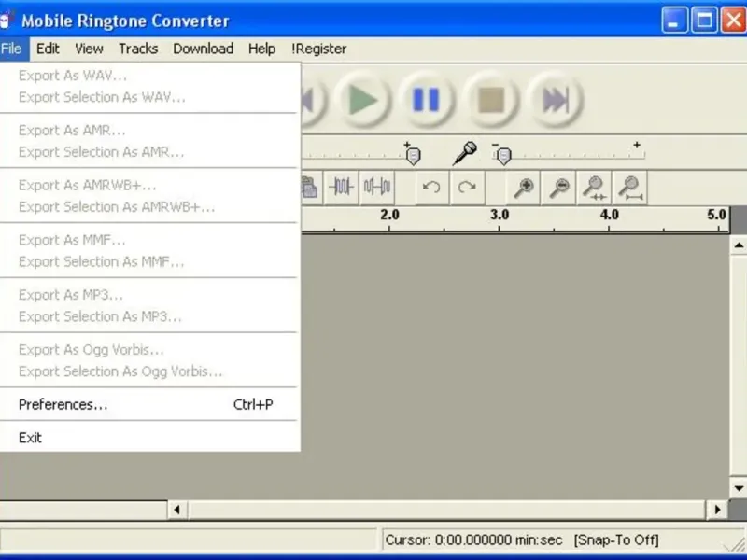Click Export Selection As Ogg Vorbis... entry
The height and width of the screenshot is (560, 747).
click(x=149, y=371)
